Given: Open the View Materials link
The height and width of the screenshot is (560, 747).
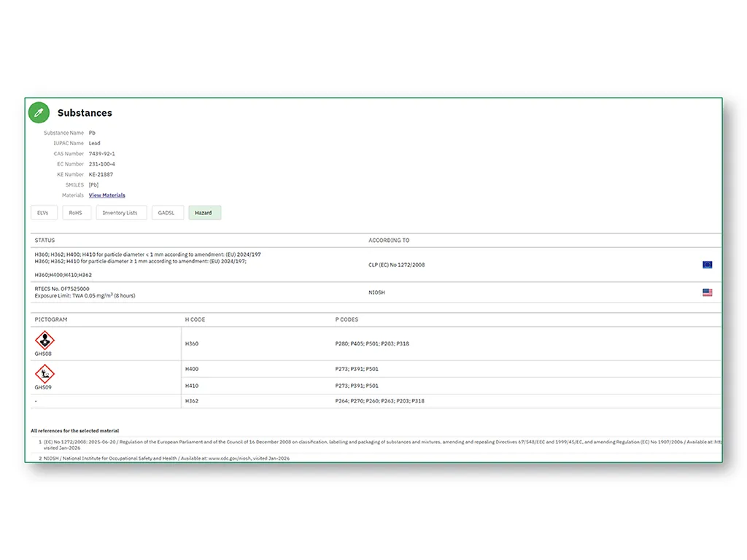Looking at the screenshot, I should [107, 195].
